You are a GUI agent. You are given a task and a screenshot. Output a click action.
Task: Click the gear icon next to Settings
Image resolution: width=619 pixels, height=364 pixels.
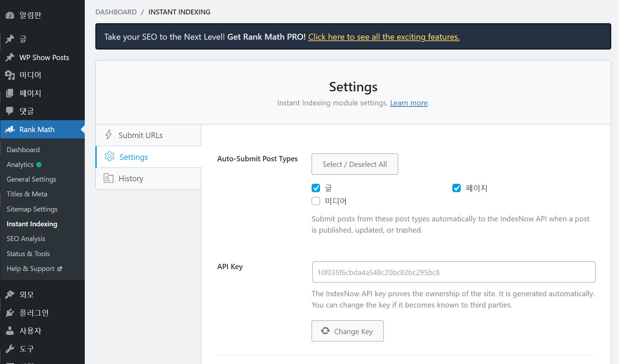[x=110, y=157]
